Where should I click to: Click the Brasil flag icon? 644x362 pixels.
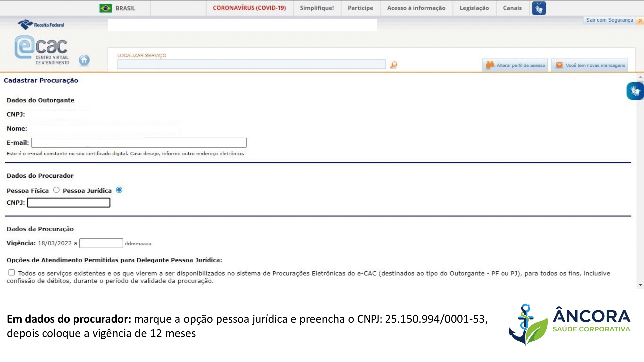[x=106, y=8]
